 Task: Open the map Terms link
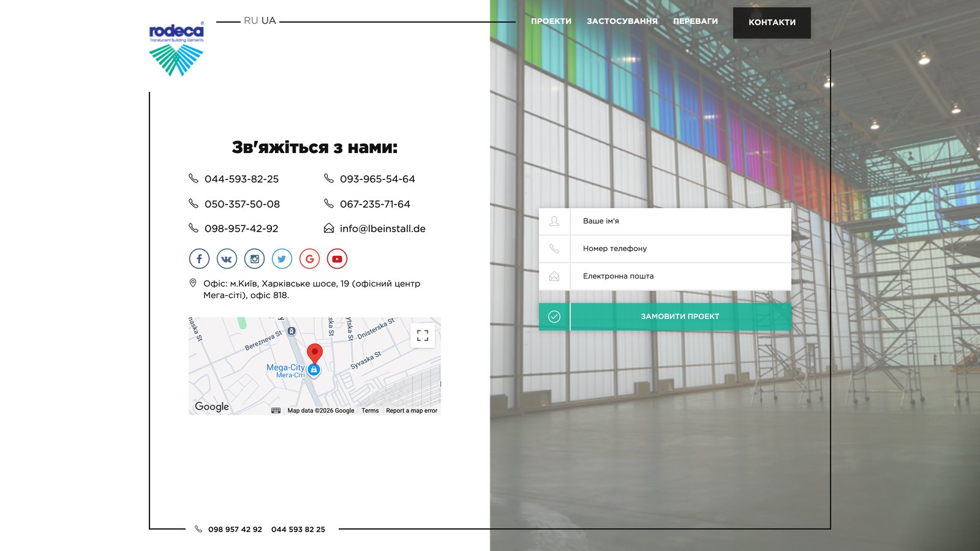pyautogui.click(x=370, y=411)
